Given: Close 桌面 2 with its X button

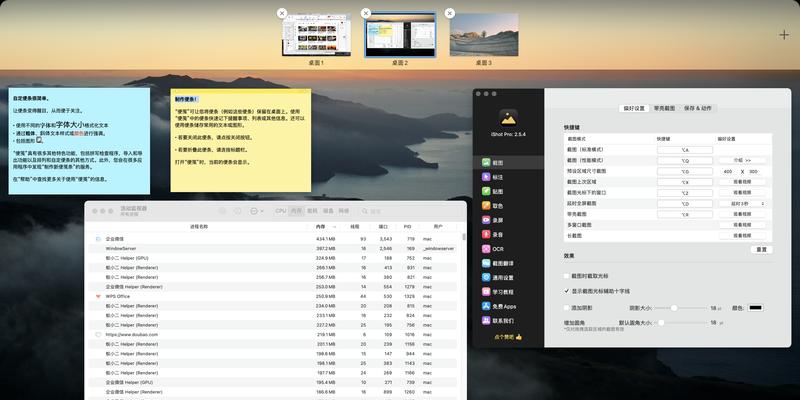Looking at the screenshot, I should click(365, 13).
